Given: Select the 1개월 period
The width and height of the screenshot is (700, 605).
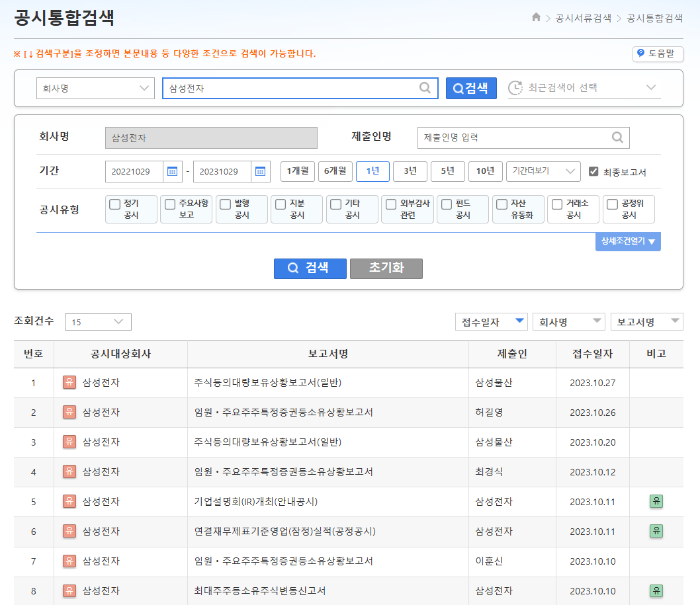Looking at the screenshot, I should pos(298,171).
